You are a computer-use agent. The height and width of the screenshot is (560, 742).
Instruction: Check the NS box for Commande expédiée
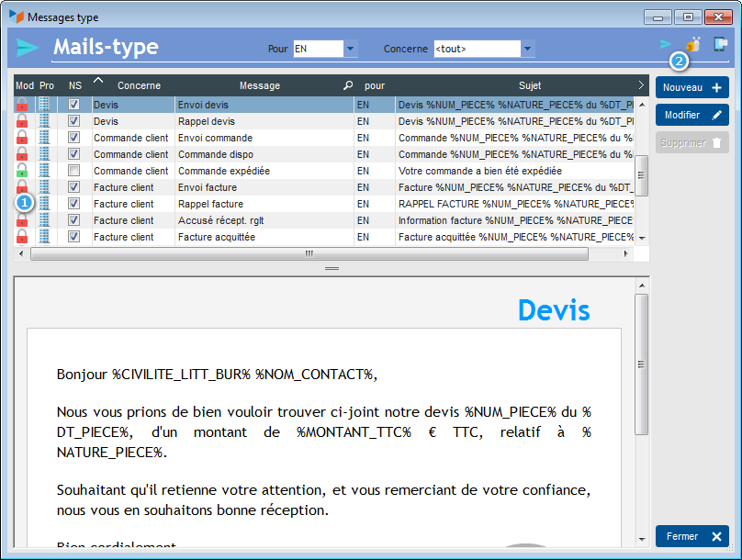74,171
